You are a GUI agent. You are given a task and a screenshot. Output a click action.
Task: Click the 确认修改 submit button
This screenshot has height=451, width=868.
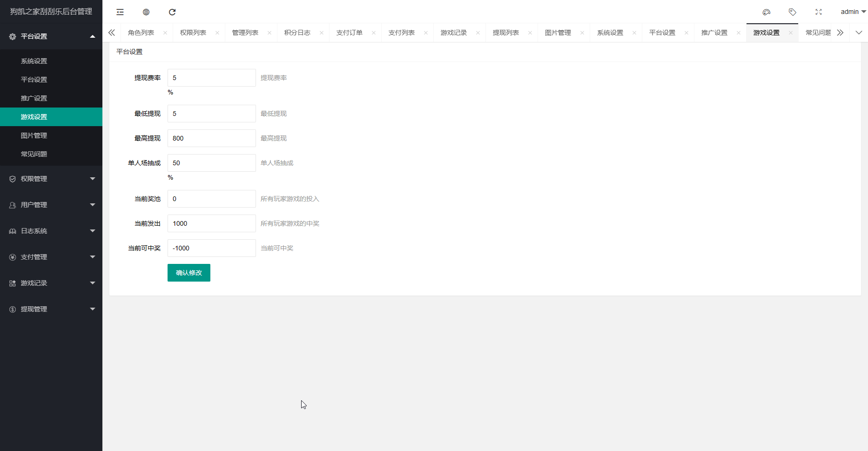click(x=189, y=273)
